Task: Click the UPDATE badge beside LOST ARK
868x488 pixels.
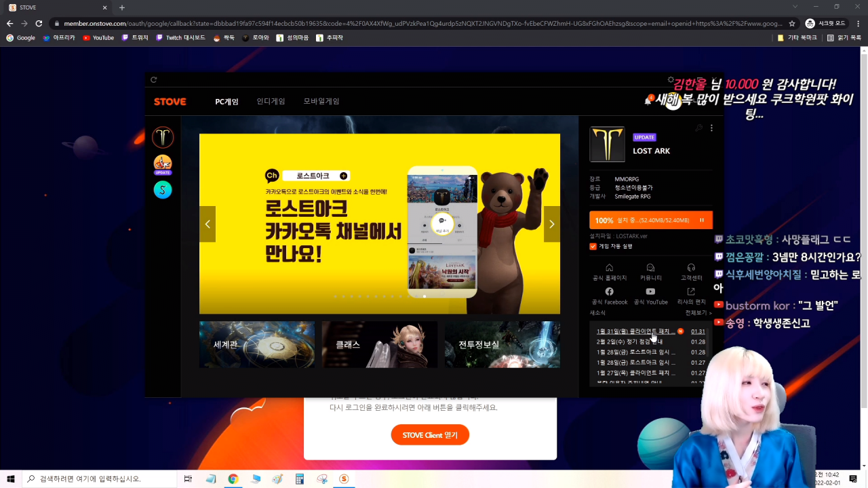Action: (644, 138)
